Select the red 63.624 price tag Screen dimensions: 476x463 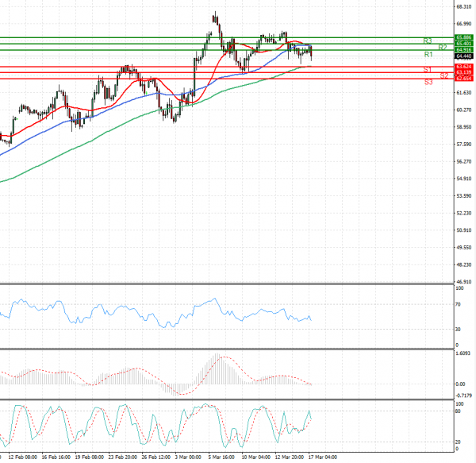tap(464, 66)
